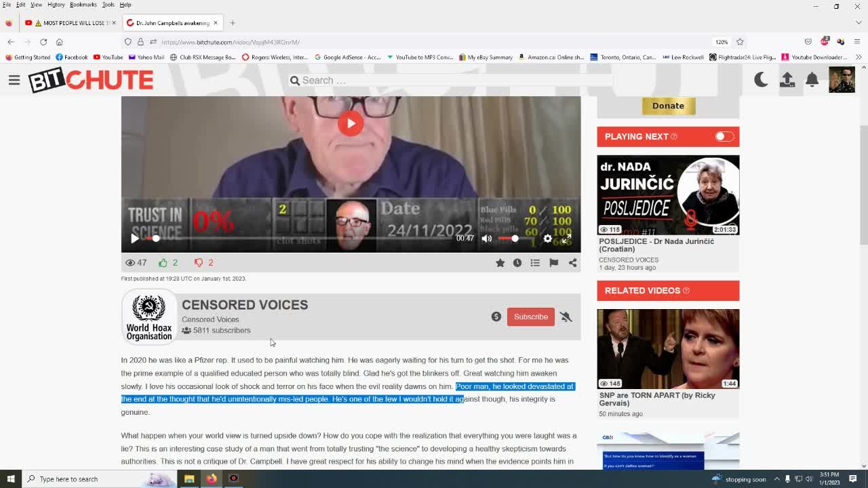Add video to favorites star

pos(500,262)
